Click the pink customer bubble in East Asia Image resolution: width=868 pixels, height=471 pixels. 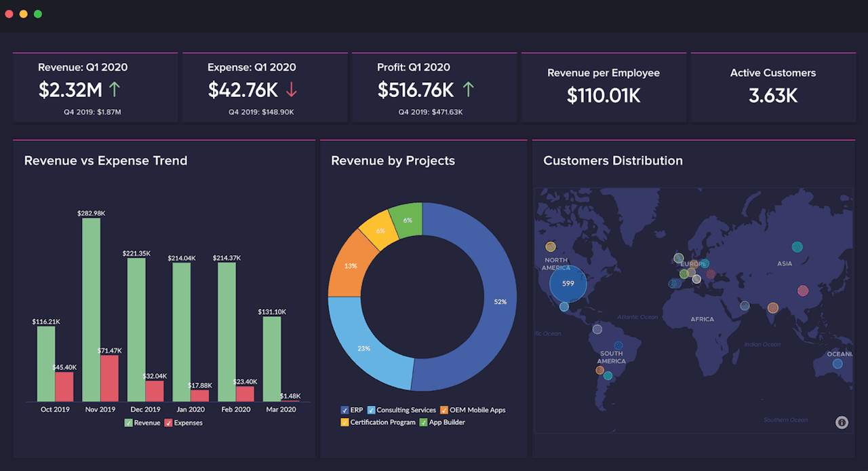pyautogui.click(x=803, y=290)
